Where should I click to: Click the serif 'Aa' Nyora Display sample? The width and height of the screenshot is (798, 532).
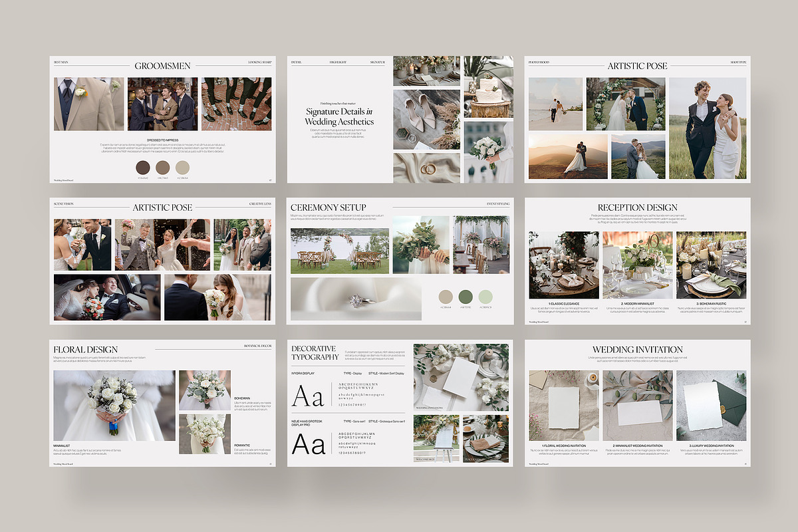(x=309, y=396)
